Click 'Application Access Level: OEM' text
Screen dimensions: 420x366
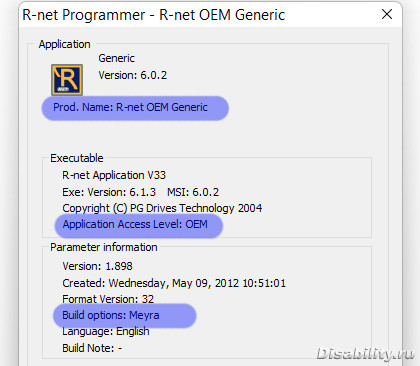point(135,224)
